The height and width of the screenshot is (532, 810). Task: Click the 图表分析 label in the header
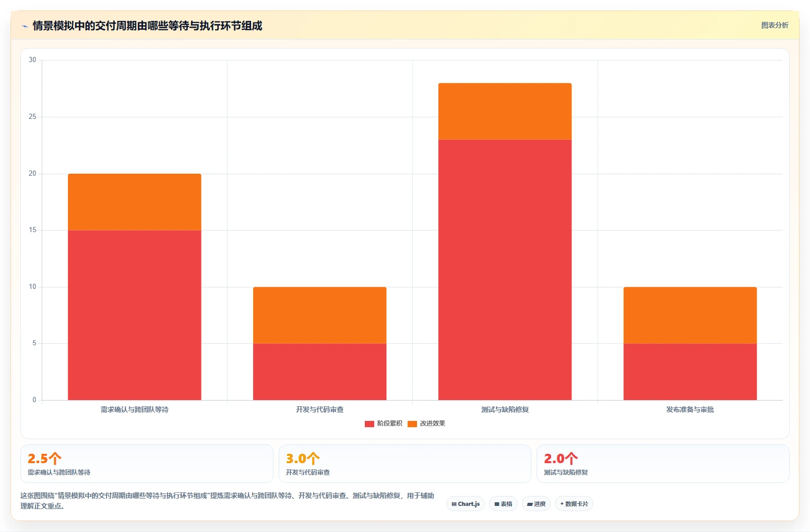tap(775, 25)
